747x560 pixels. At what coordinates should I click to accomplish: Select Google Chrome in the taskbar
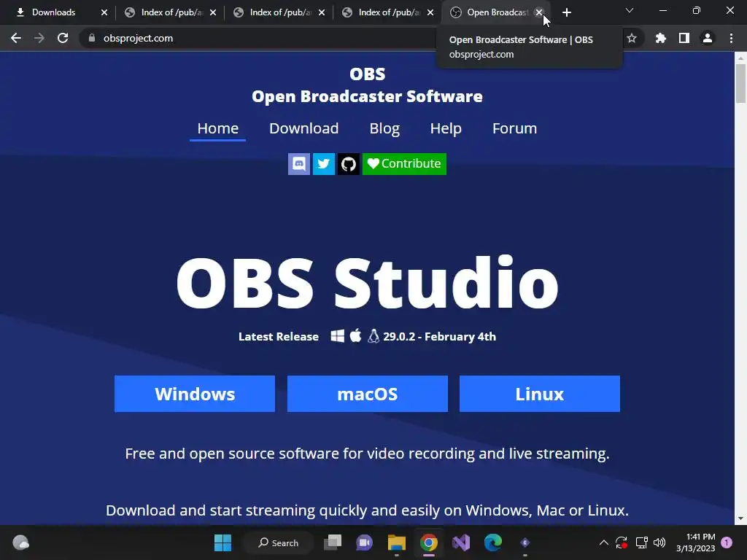coord(429,542)
